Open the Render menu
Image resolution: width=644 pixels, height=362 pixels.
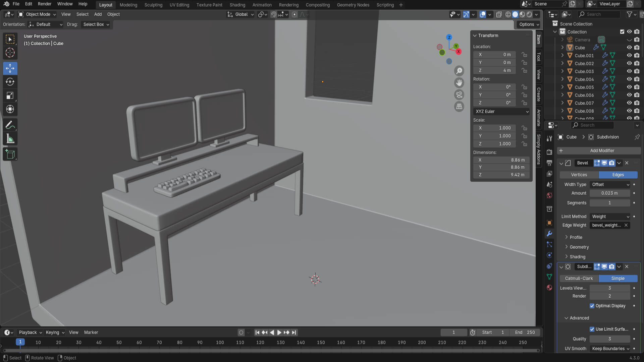pyautogui.click(x=45, y=4)
